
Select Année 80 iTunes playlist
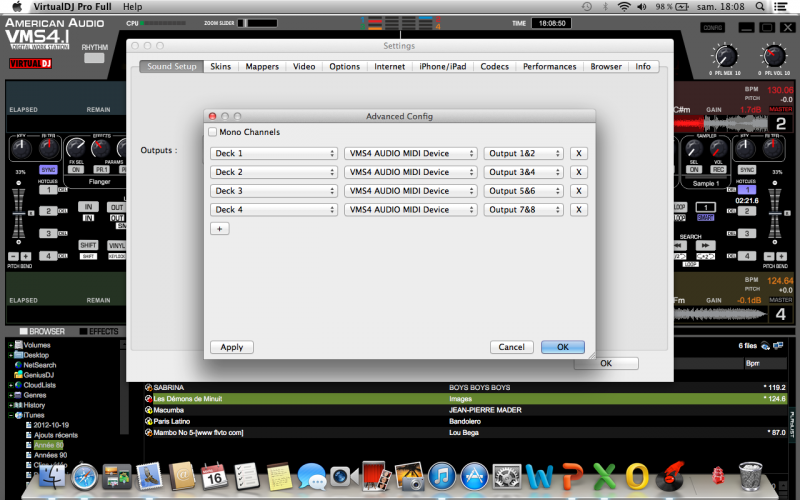click(x=48, y=445)
